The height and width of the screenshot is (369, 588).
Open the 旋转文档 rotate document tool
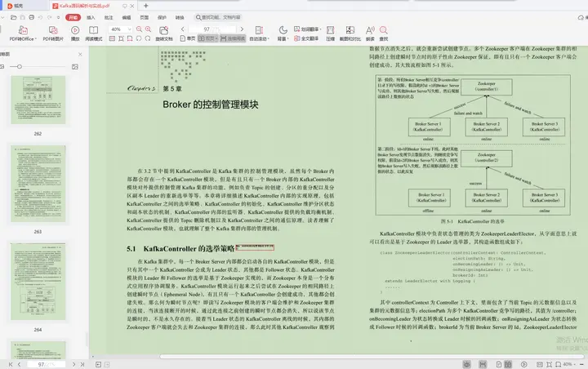pos(164,33)
